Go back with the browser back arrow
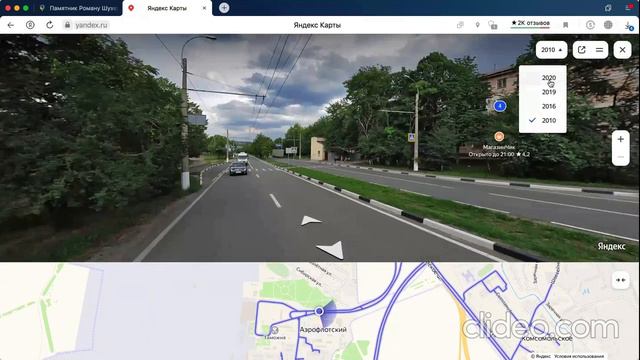 pos(11,25)
